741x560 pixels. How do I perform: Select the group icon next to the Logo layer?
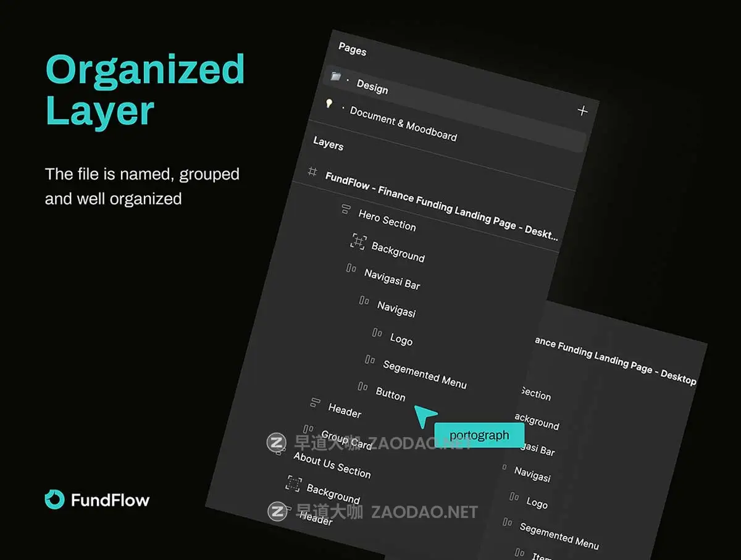click(378, 332)
